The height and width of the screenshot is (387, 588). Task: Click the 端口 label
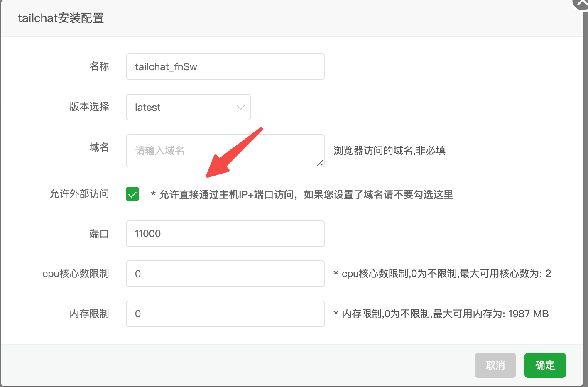click(99, 234)
